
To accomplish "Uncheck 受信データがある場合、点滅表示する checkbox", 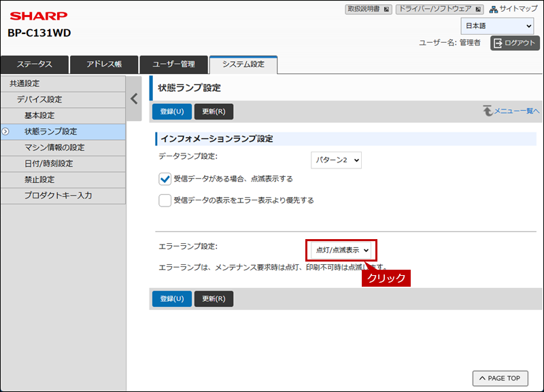I will pyautogui.click(x=165, y=179).
